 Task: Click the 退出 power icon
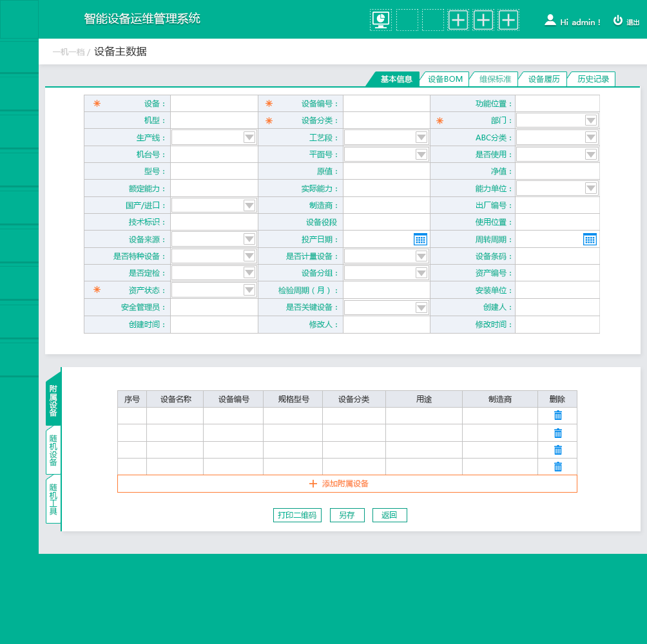point(617,20)
